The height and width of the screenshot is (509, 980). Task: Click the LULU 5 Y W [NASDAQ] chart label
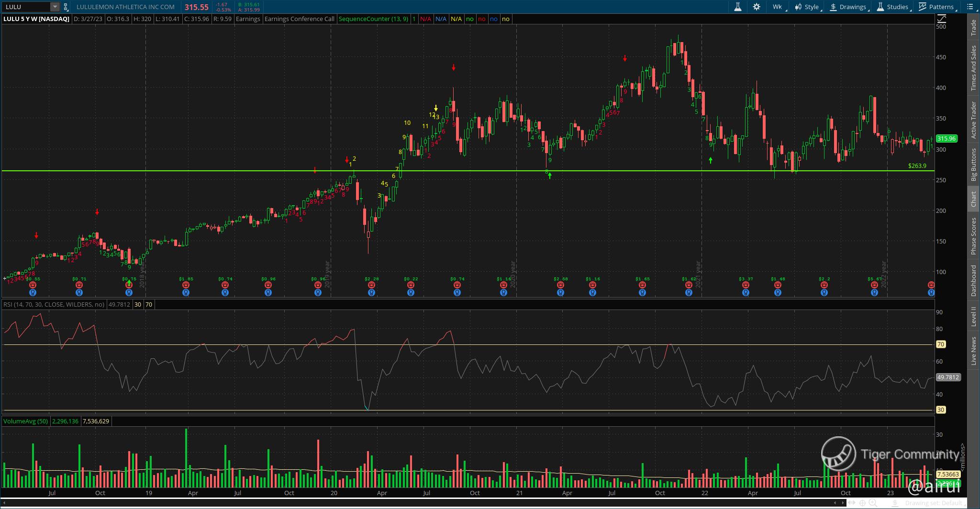(36, 19)
